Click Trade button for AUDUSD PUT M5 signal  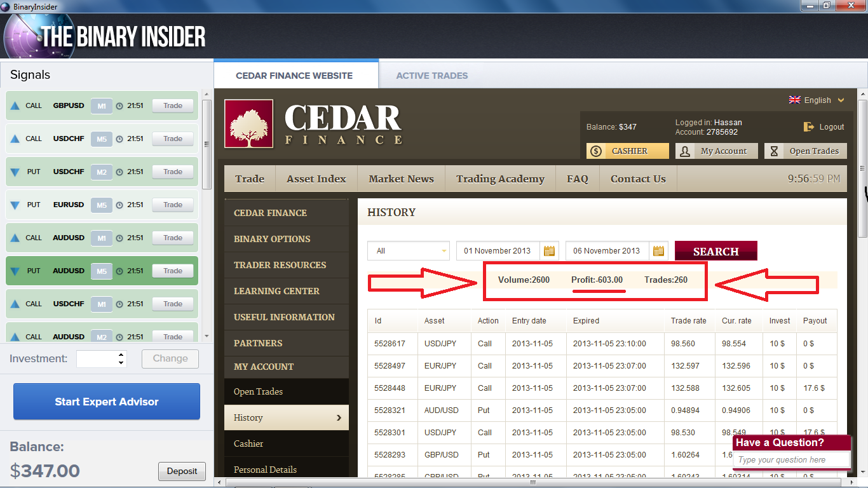pyautogui.click(x=173, y=271)
